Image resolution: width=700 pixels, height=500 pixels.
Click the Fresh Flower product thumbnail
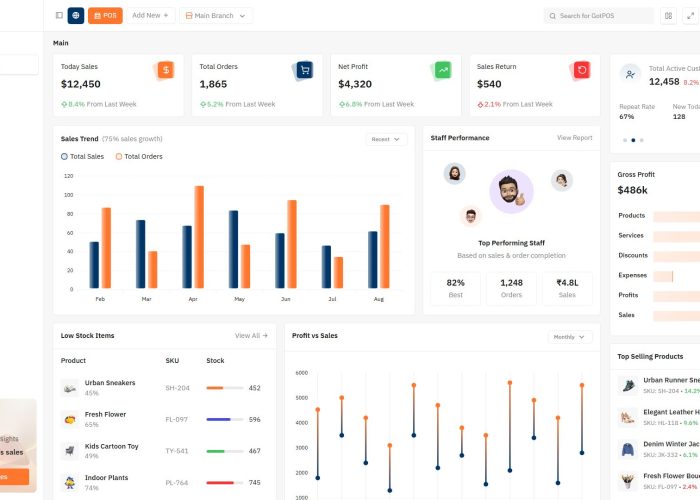pos(70,419)
